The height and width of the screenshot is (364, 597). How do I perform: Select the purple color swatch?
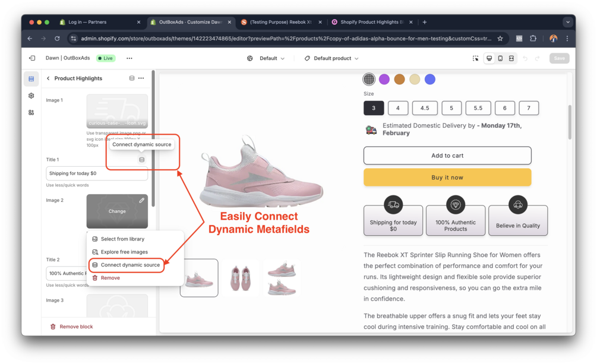(384, 79)
